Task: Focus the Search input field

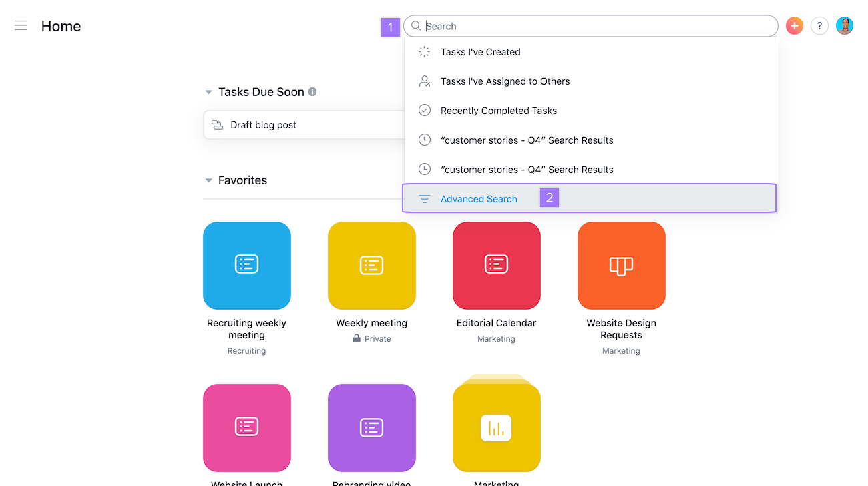Action: (x=591, y=26)
